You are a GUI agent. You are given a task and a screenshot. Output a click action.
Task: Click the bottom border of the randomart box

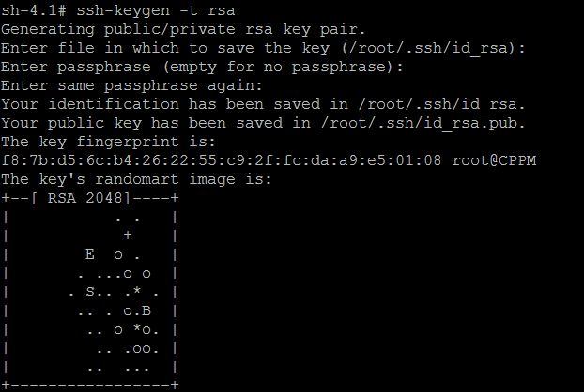pos(90,384)
